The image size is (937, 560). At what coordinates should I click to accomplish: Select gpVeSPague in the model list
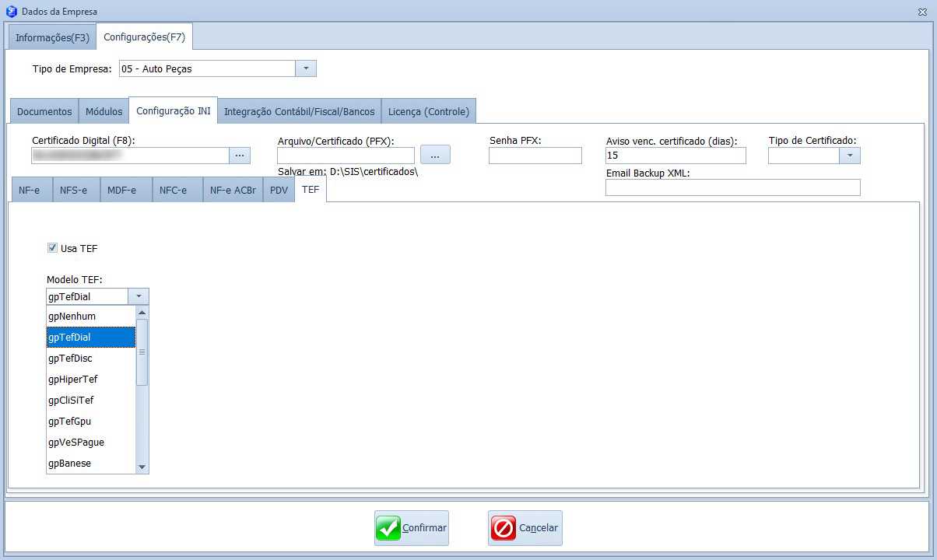(x=76, y=443)
